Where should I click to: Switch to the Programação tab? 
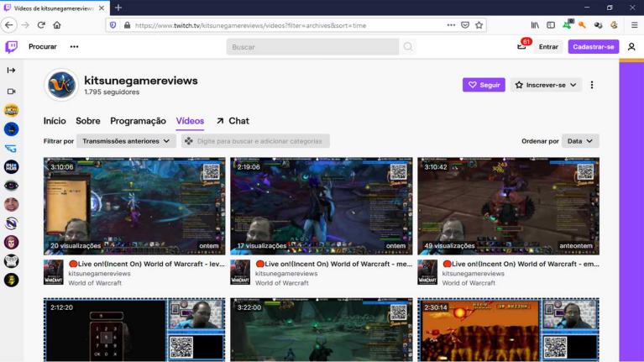(x=138, y=121)
